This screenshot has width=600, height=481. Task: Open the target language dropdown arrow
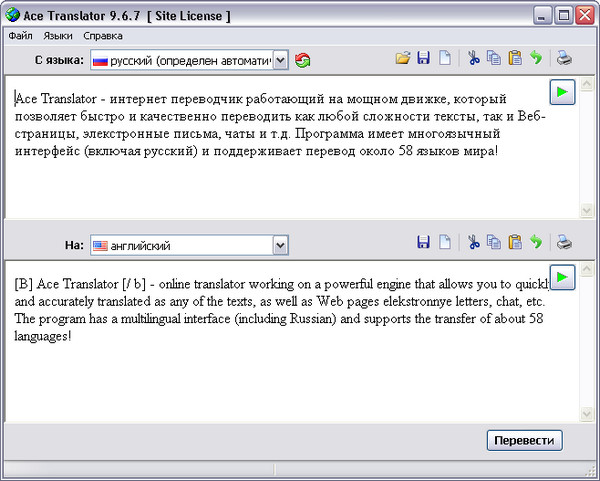pos(280,245)
